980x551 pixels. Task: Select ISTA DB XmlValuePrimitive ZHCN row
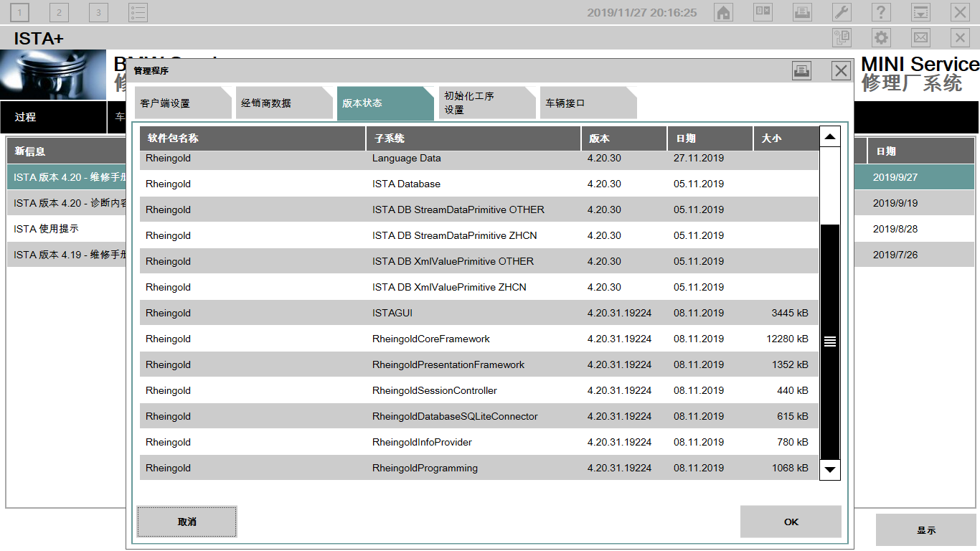[479, 287]
